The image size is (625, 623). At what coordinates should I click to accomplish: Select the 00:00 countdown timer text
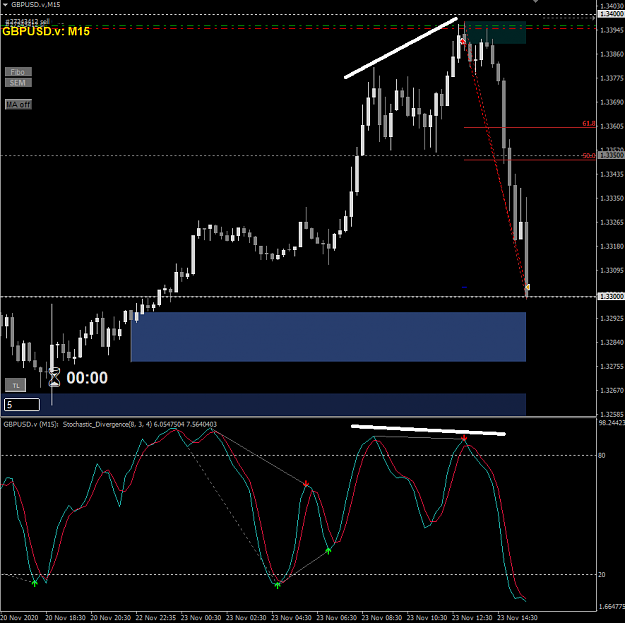[x=87, y=377]
